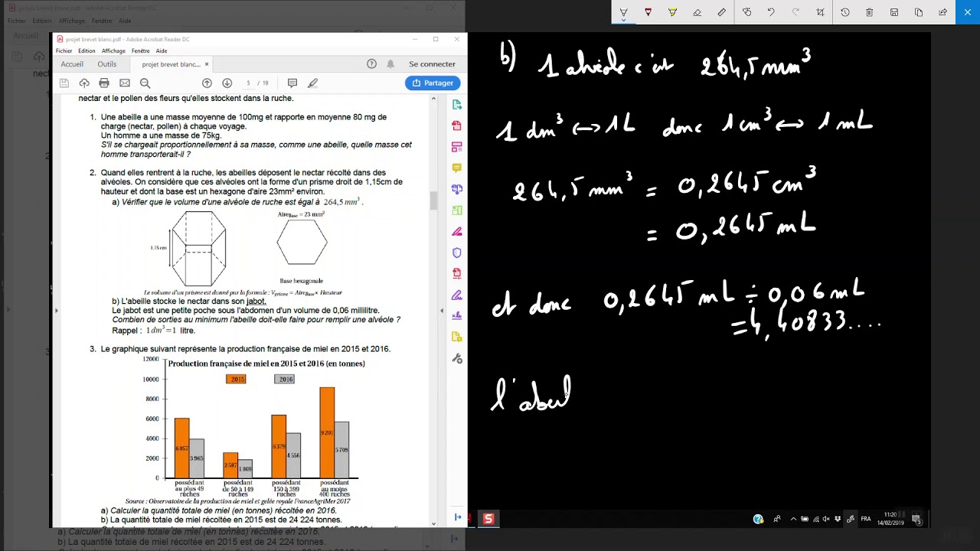Open the Edit PDF tool in sidebar

[457, 147]
